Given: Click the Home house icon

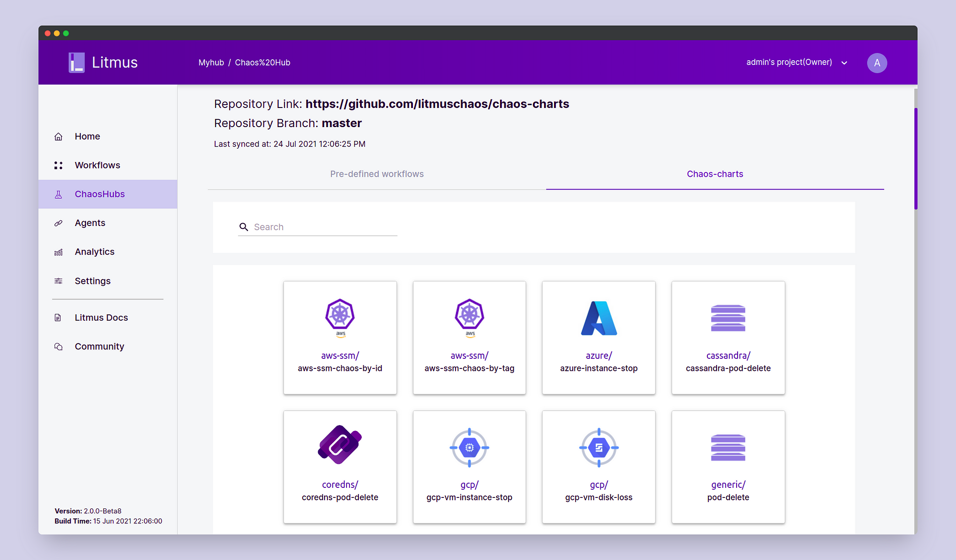Looking at the screenshot, I should coord(58,137).
